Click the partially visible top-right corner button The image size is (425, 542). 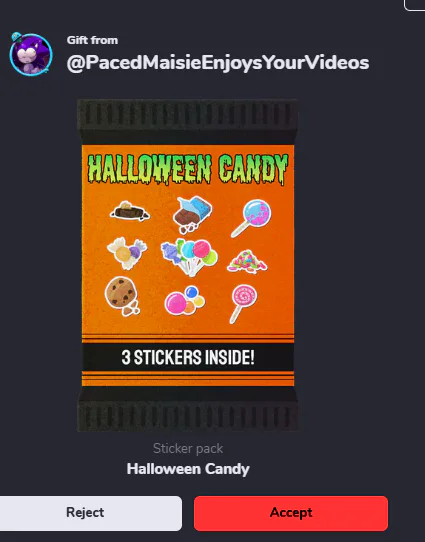point(415,5)
